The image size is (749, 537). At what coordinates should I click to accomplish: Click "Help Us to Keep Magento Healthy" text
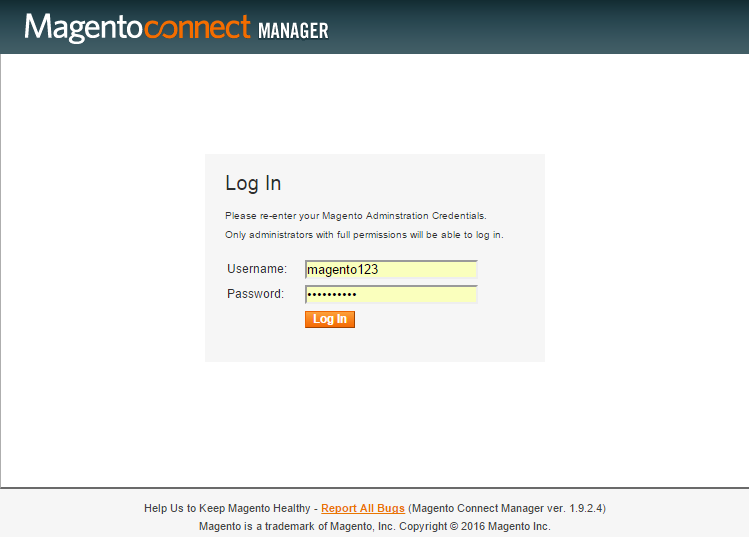[x=227, y=508]
